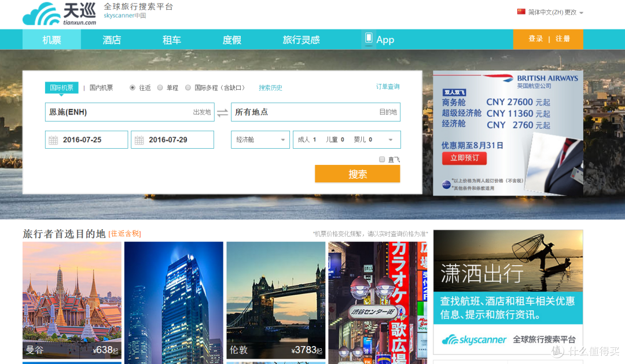625x364 pixels.
Task: Tick the 直飞 direct flight checkbox
Action: click(382, 160)
